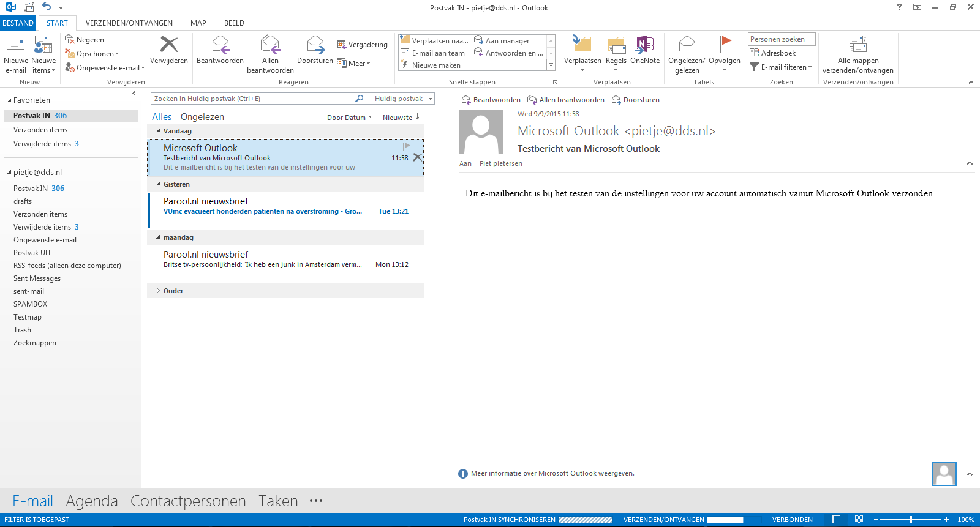
Task: Open the SPAMBOX folder
Action: tap(30, 304)
